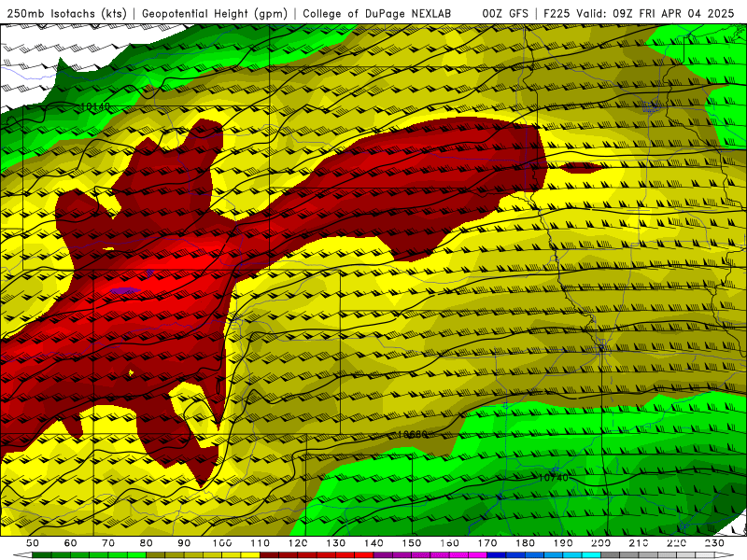
Task: Click the 80 knot colorbar label
Action: point(147,543)
